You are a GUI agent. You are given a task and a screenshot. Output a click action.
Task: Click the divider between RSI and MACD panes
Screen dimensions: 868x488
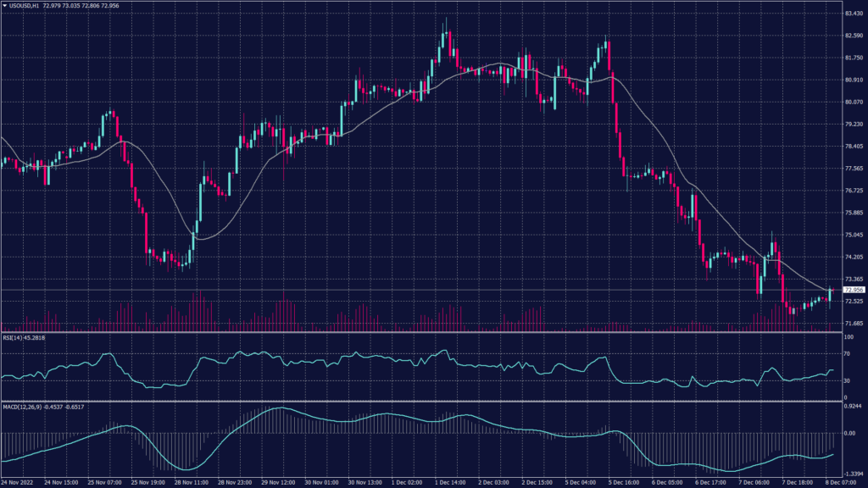pyautogui.click(x=424, y=402)
